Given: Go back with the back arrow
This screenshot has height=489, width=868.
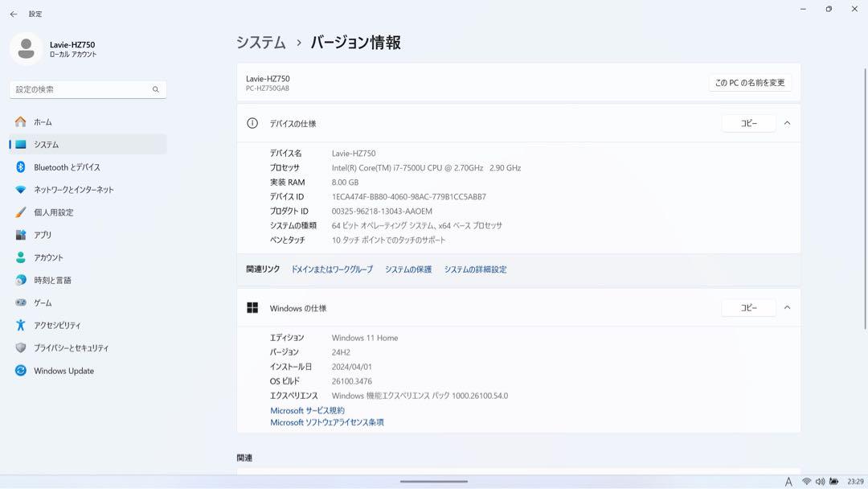Looking at the screenshot, I should tap(14, 14).
